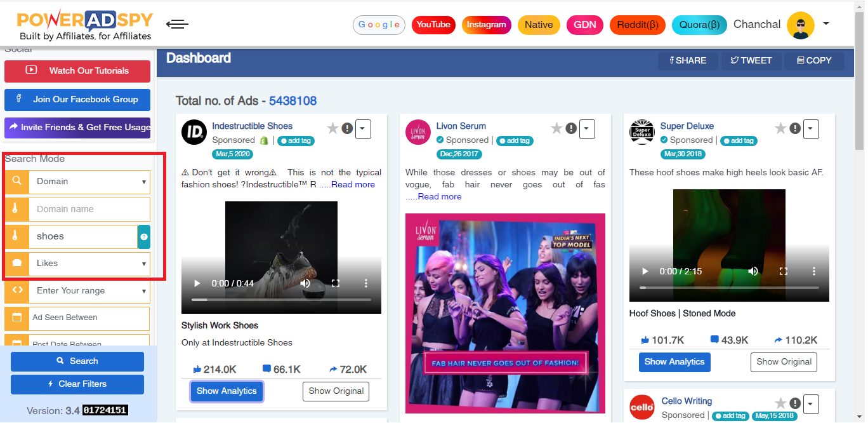Show Original for Indestructible Shoes ad
Screen dimensions: 868x423
click(336, 391)
